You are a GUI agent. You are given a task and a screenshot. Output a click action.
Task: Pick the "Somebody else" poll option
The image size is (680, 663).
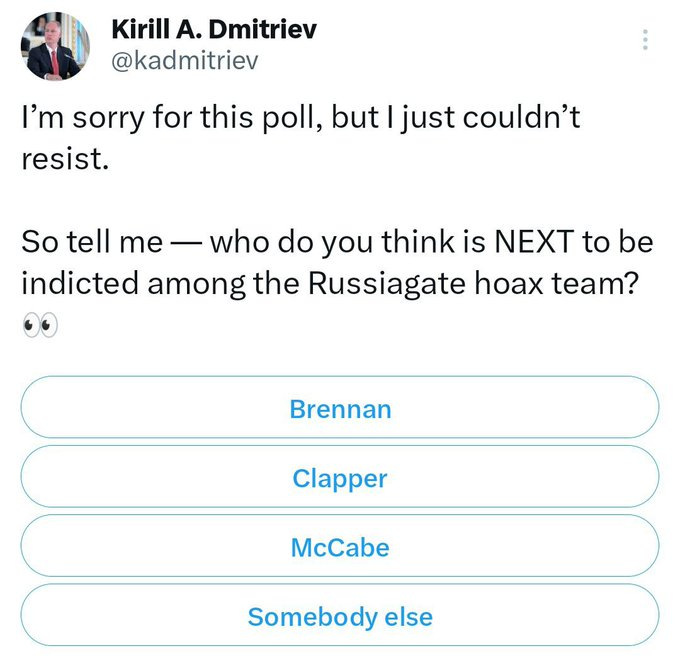point(340,616)
